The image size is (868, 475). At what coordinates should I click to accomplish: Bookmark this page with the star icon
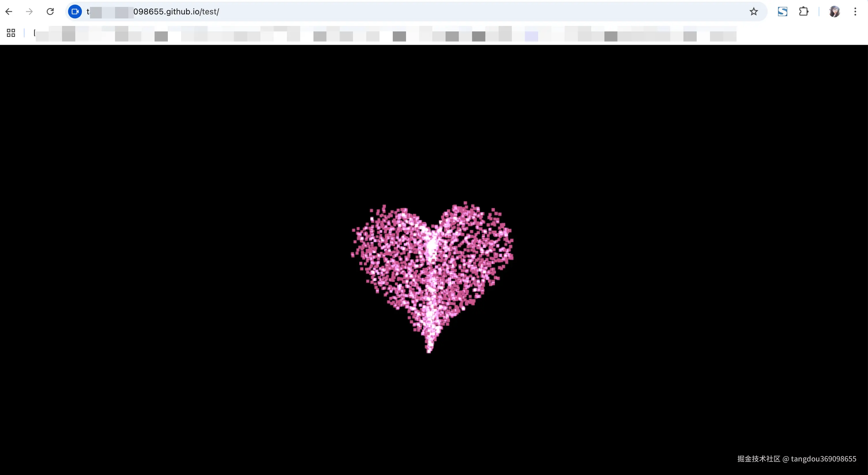(754, 12)
